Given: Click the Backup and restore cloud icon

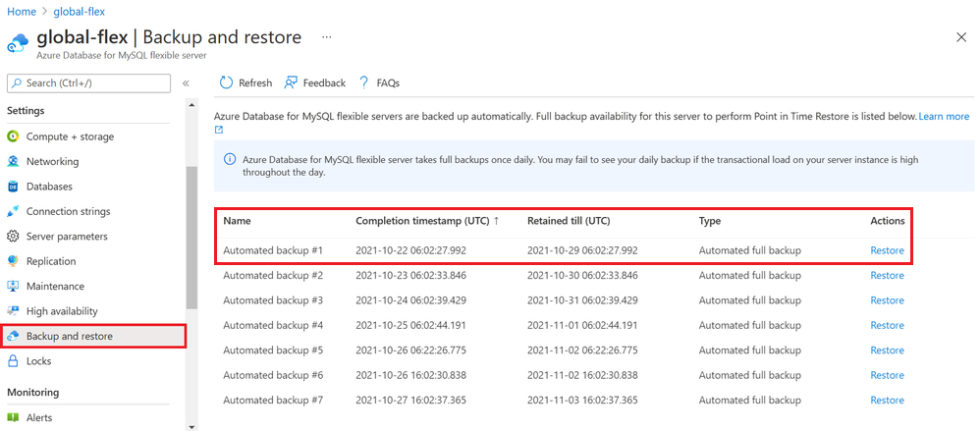Looking at the screenshot, I should [13, 336].
